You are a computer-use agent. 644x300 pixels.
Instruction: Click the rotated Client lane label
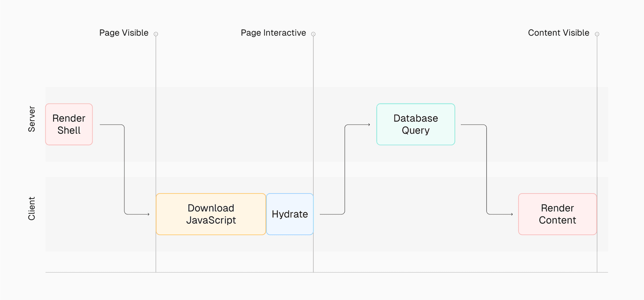pyautogui.click(x=32, y=209)
